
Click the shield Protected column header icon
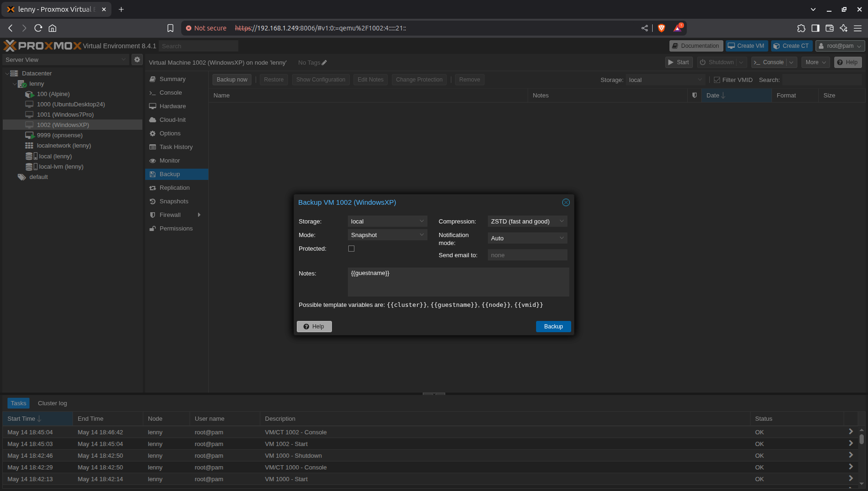coord(694,95)
